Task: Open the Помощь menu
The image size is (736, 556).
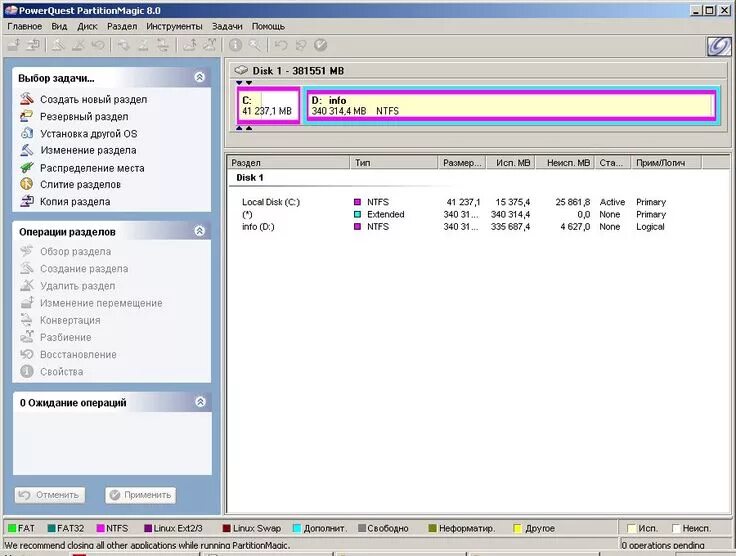Action: pos(268,26)
